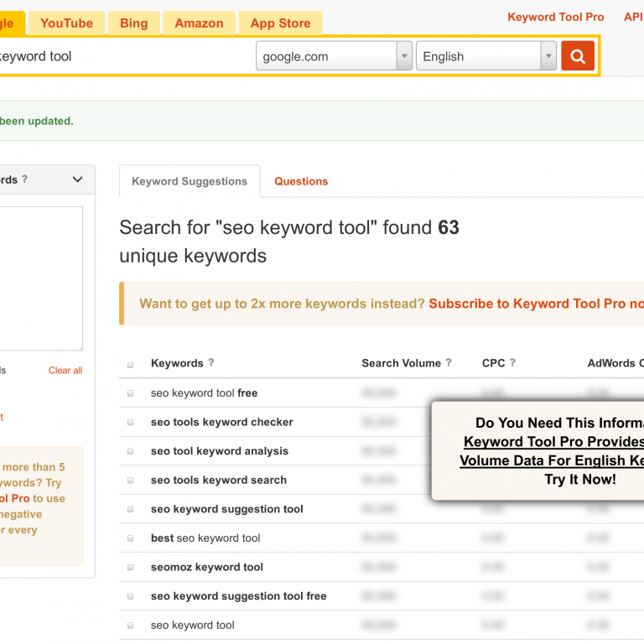Screen dimensions: 644x644
Task: Click keyword 'seo keyword tool free'
Action: point(204,393)
